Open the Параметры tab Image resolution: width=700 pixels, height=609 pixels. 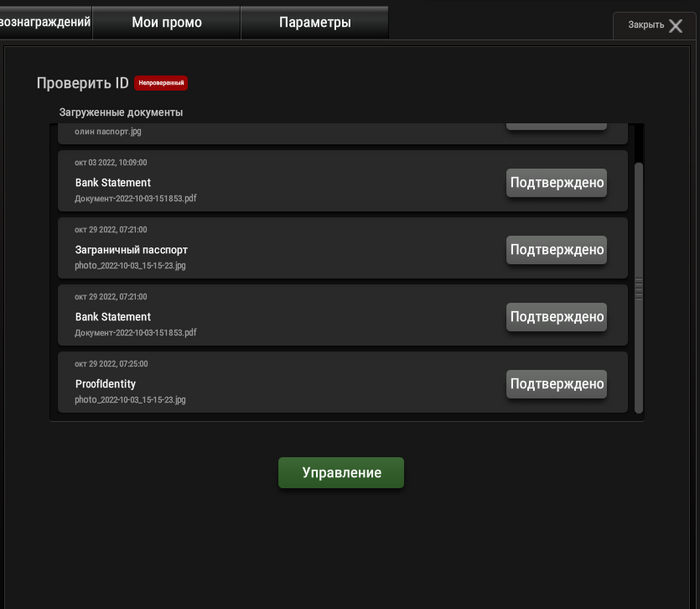314,22
